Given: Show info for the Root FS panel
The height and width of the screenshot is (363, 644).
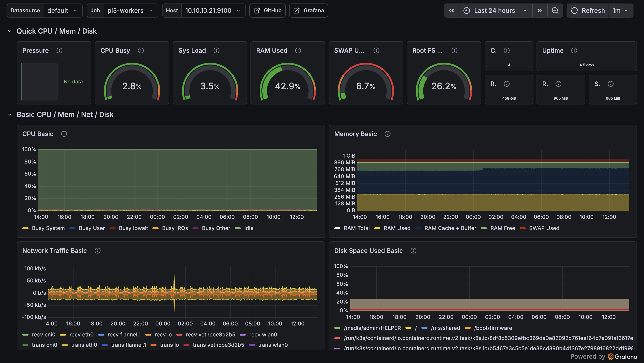Looking at the screenshot, I should 454,50.
